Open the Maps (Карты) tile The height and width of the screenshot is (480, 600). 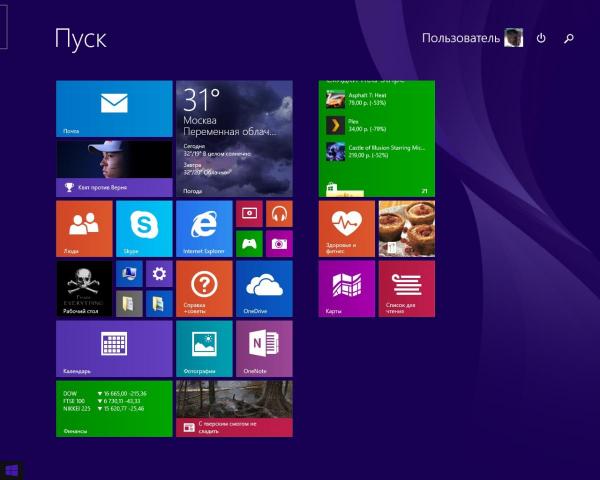[346, 288]
